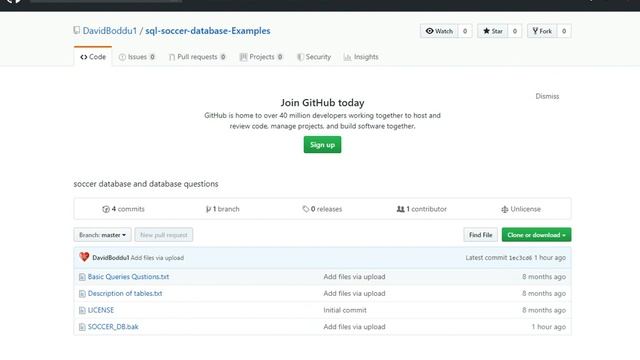Click the '1 hour ago' time in SOCCER_DB.bak row

click(x=549, y=327)
